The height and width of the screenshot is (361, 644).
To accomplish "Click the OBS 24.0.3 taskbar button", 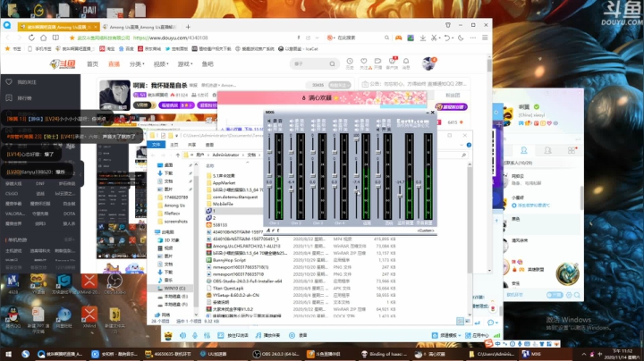I will [277, 354].
